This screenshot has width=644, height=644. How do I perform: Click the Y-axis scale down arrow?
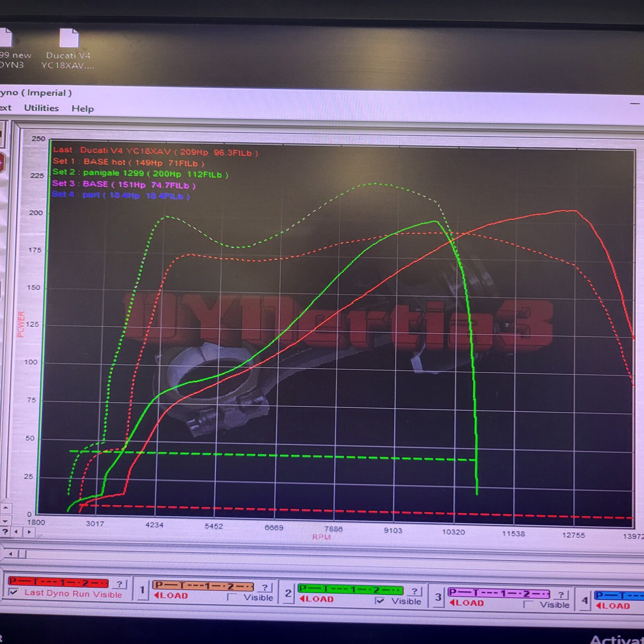(x=5, y=521)
